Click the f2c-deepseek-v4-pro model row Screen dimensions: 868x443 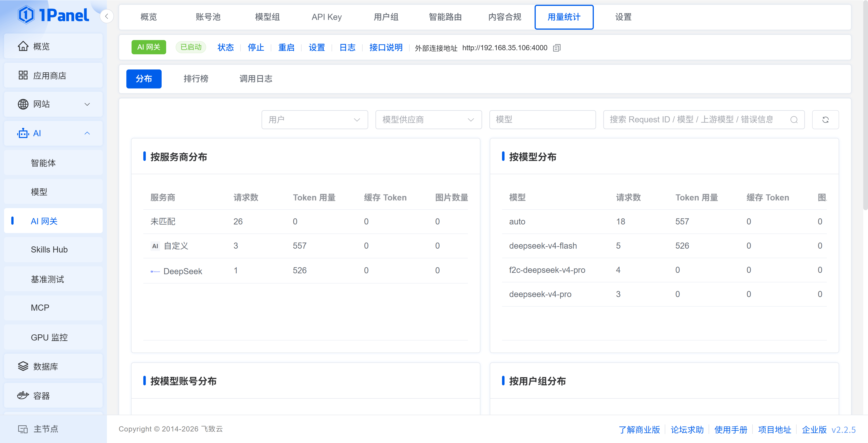click(664, 270)
